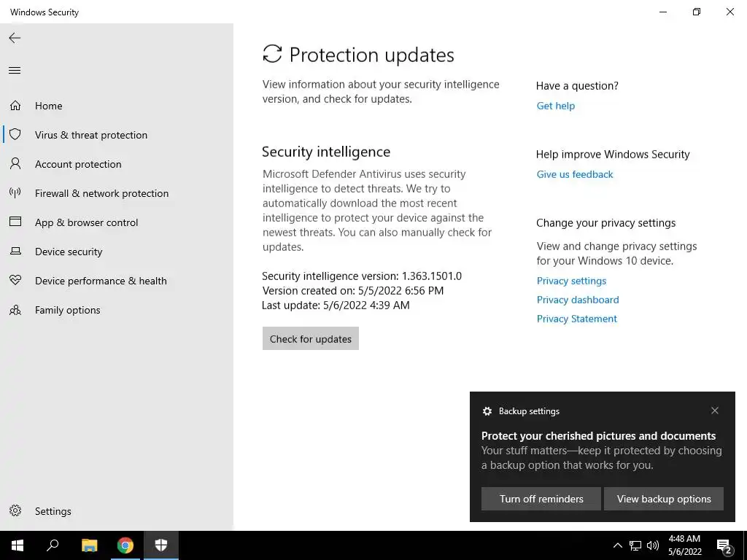Click Turn off reminders button
Viewport: 747px width, 560px height.
click(x=541, y=499)
